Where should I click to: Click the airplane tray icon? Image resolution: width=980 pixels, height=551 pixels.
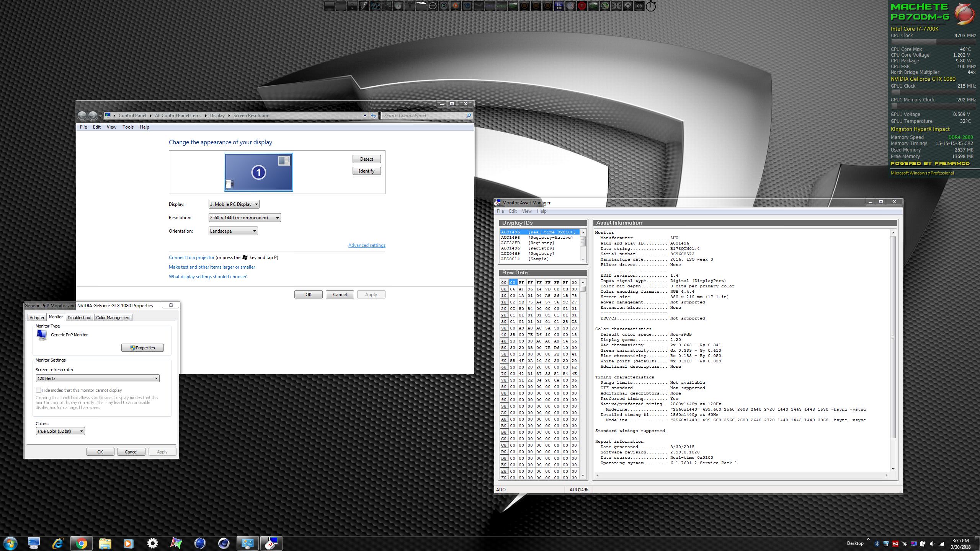904,544
